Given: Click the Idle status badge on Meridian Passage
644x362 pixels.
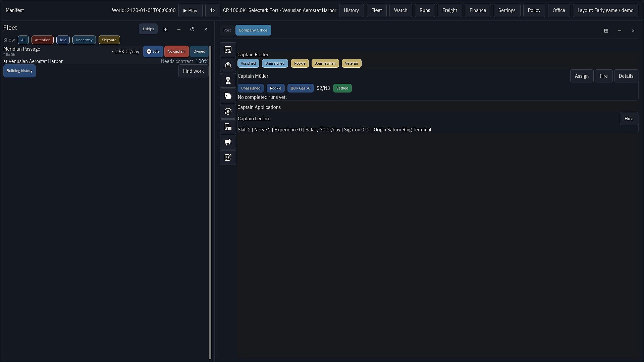Looking at the screenshot, I should 153,52.
